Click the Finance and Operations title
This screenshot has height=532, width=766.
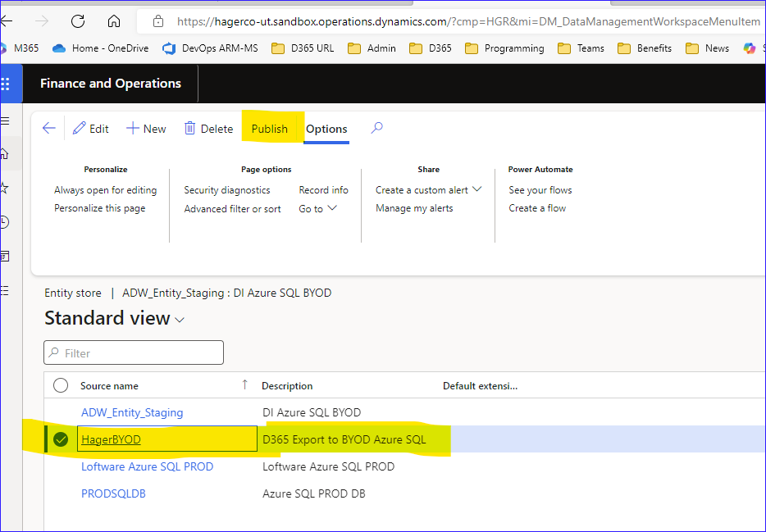111,84
